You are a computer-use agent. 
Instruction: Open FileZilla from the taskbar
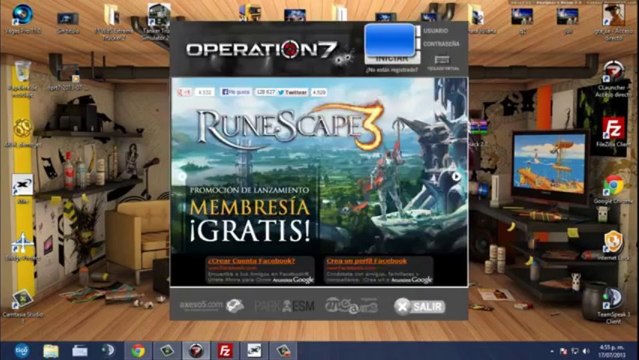pos(225,351)
